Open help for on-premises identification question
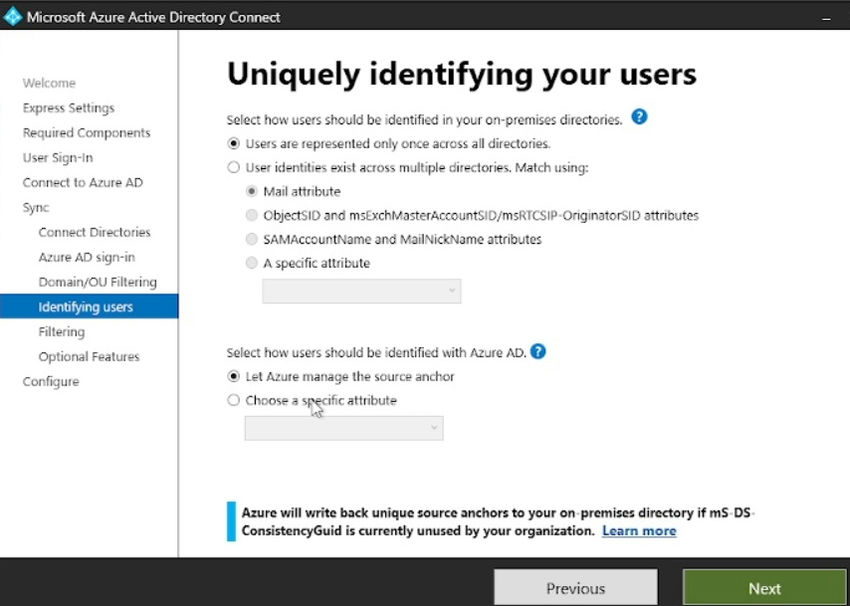Viewport: 850px width, 606px height. (x=638, y=116)
